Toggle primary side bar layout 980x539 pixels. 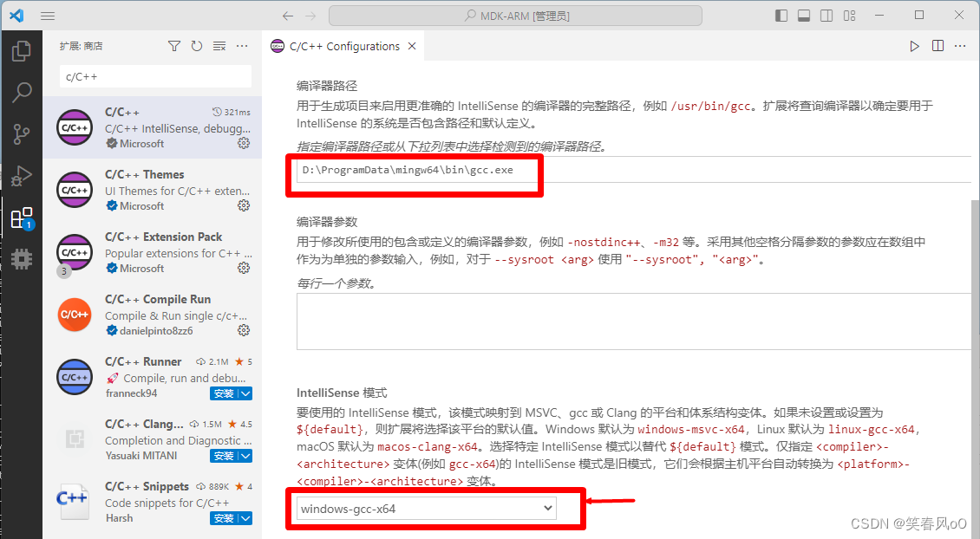781,16
